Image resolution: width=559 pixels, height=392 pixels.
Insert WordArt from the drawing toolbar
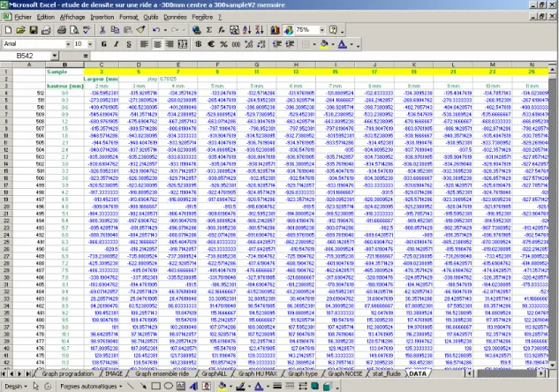pyautogui.click(x=193, y=387)
